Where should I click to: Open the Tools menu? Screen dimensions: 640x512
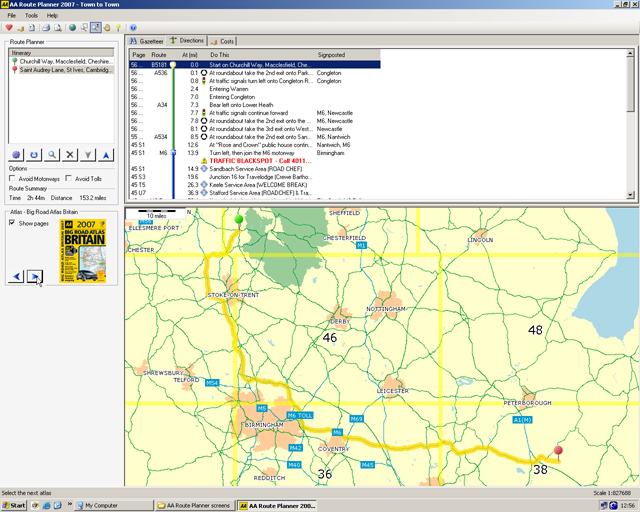coord(31,16)
